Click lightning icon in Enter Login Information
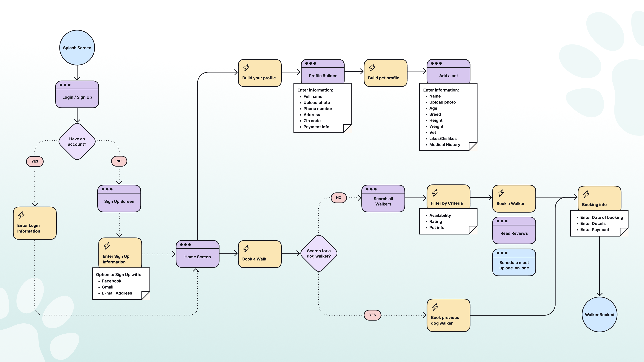This screenshot has width=644, height=362. click(x=21, y=215)
